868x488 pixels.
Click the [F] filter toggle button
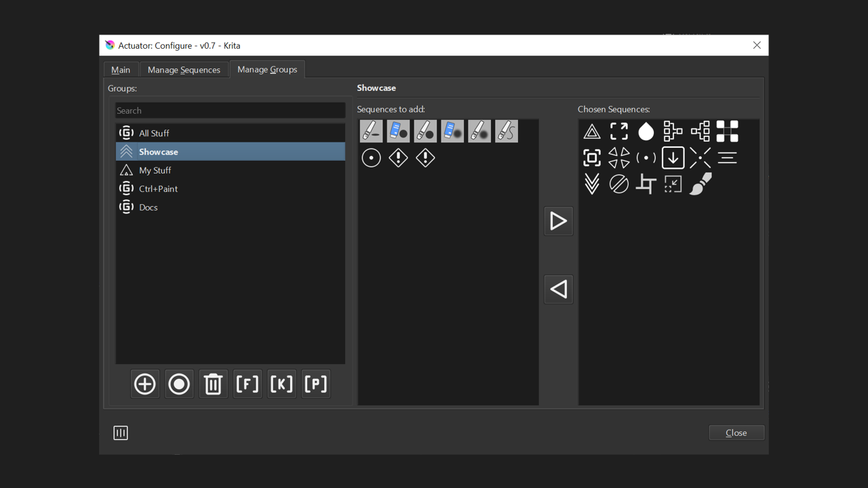click(x=247, y=384)
